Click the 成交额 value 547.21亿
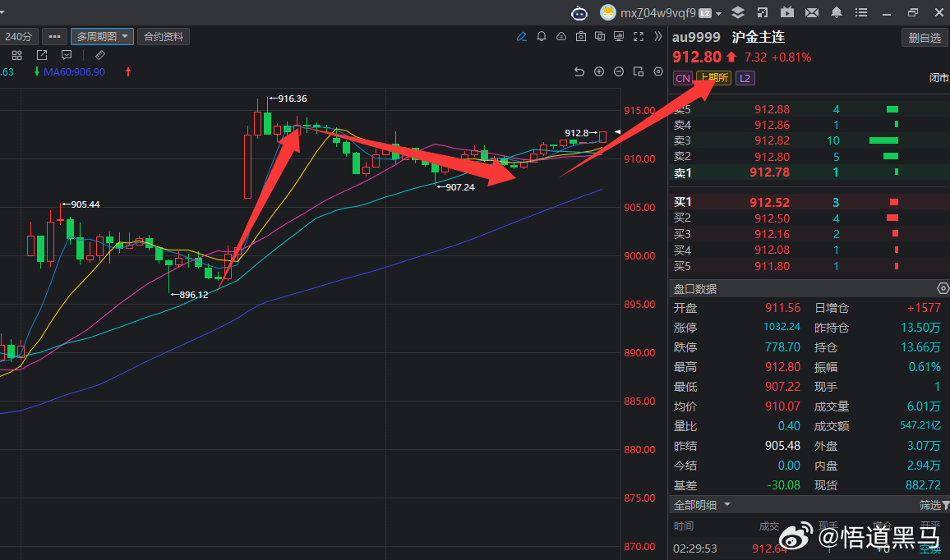Image resolution: width=950 pixels, height=560 pixels. [920, 425]
